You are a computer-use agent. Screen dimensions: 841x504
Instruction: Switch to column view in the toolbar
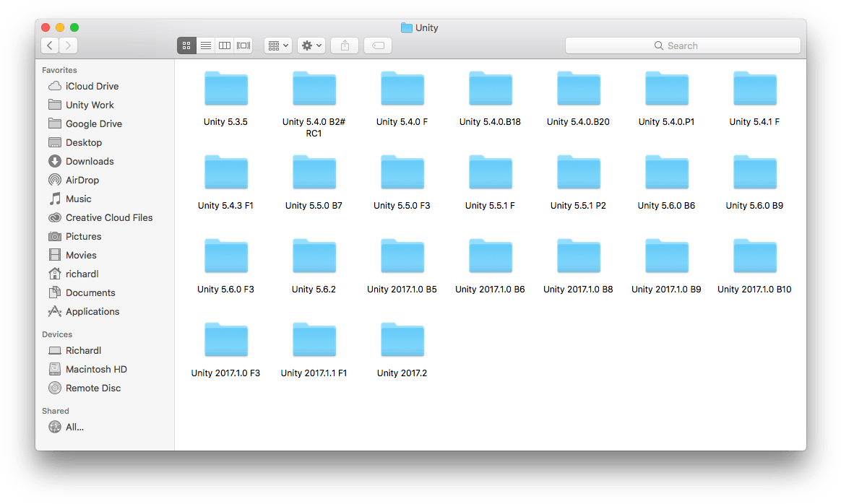[x=224, y=45]
